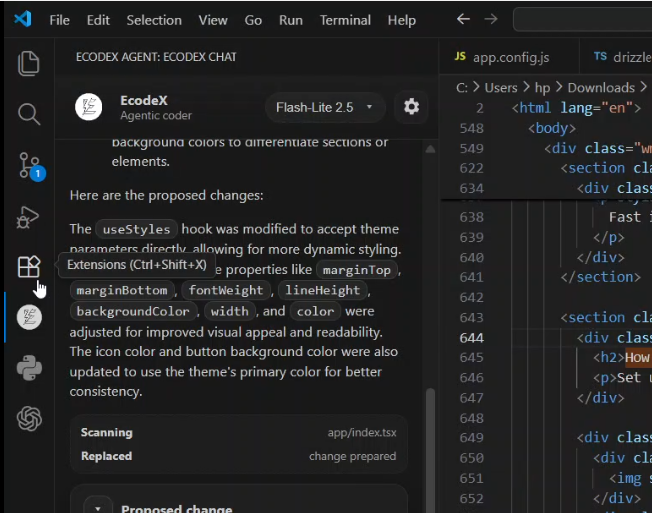Click the useStyles code chip

(x=136, y=229)
